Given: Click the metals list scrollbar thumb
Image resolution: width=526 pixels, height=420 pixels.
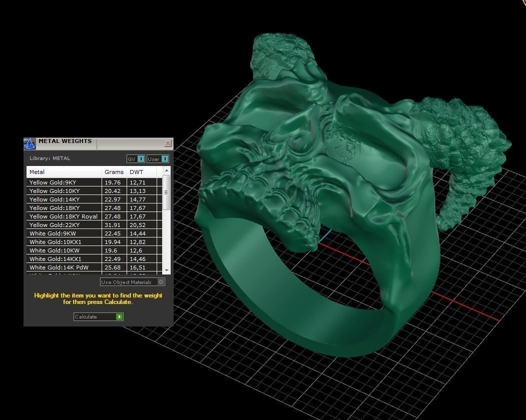Looking at the screenshot, I should pyautogui.click(x=166, y=192).
